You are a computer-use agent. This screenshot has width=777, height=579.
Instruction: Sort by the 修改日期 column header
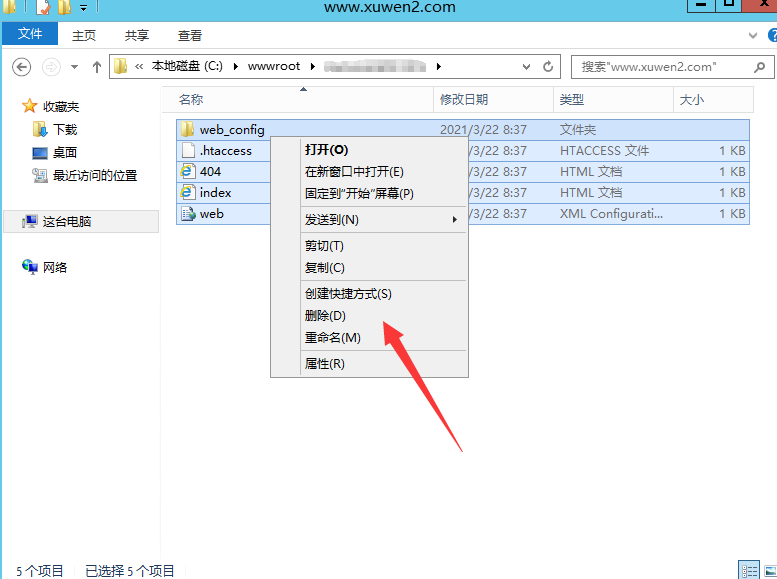(464, 100)
